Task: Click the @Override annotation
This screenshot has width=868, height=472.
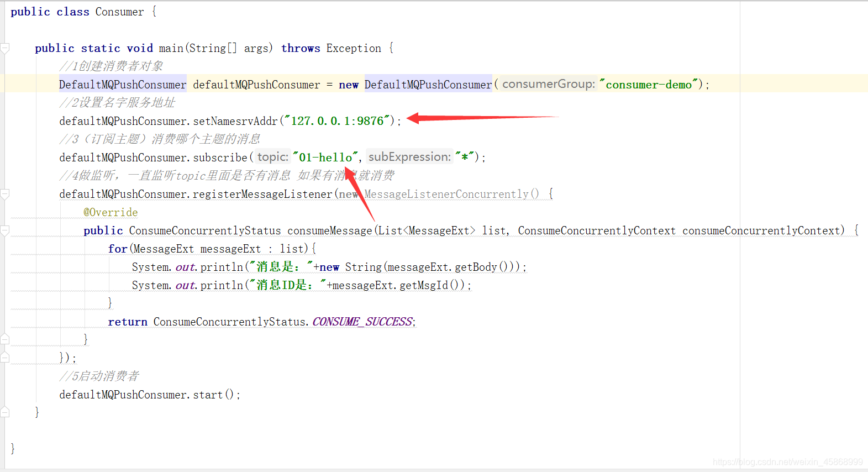Action: [111, 212]
